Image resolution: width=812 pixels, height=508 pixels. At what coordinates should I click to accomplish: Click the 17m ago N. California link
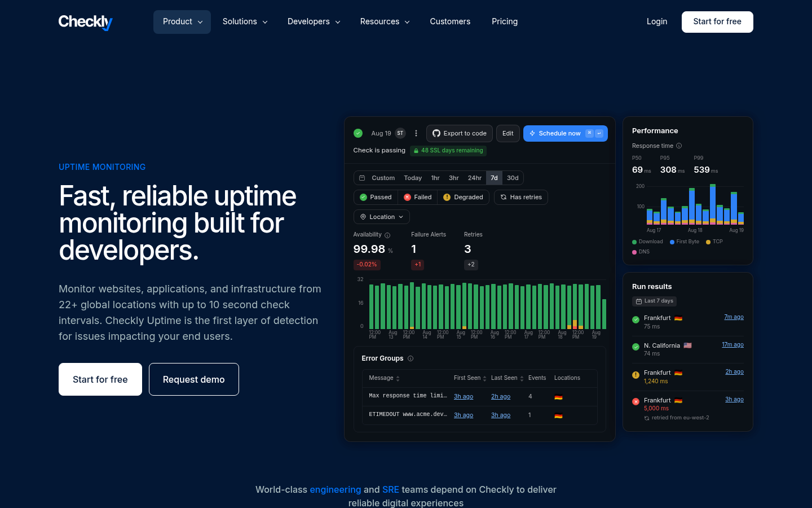732,345
